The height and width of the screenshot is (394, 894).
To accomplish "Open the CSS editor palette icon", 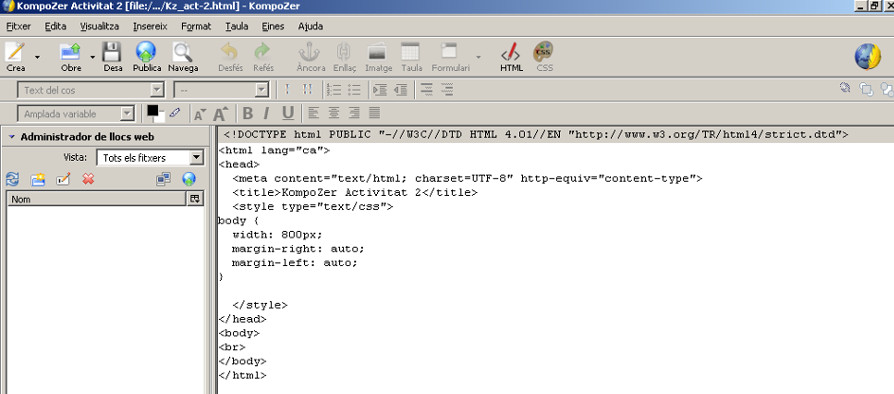I will click(x=543, y=52).
